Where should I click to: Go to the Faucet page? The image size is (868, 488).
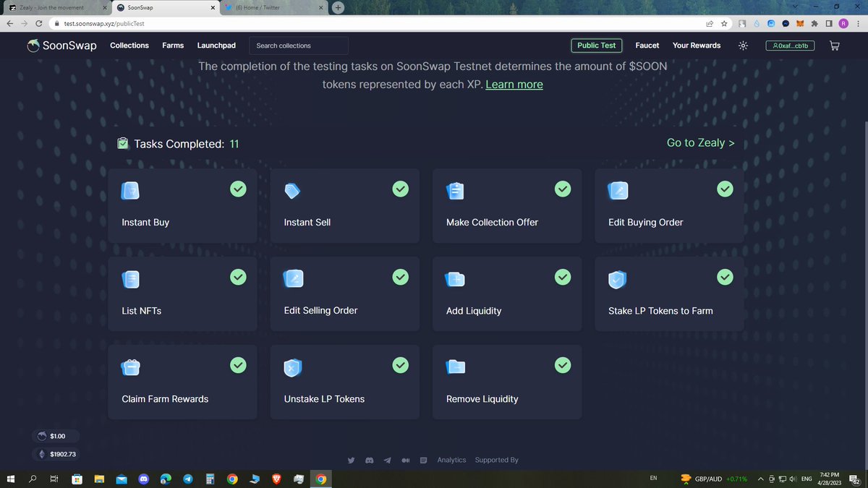(647, 46)
